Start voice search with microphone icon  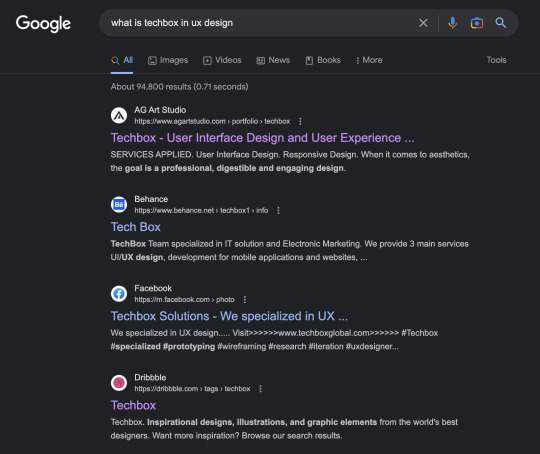pos(453,23)
